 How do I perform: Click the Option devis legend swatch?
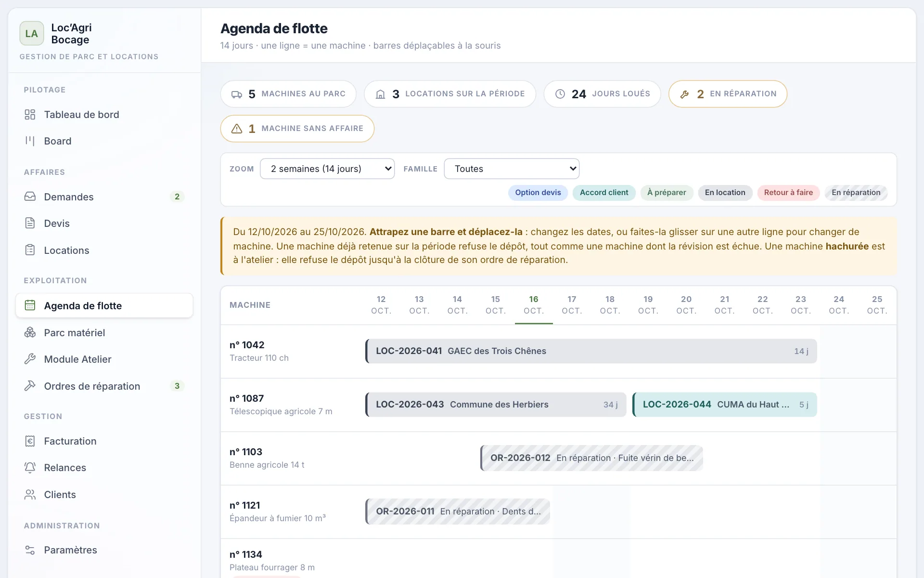pos(538,193)
